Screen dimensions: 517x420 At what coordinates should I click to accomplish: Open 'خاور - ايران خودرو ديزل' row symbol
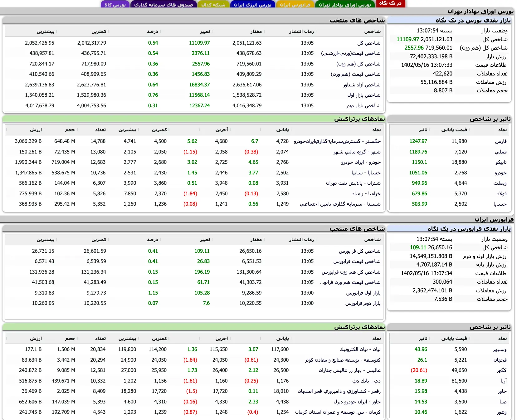[x=357, y=402]
